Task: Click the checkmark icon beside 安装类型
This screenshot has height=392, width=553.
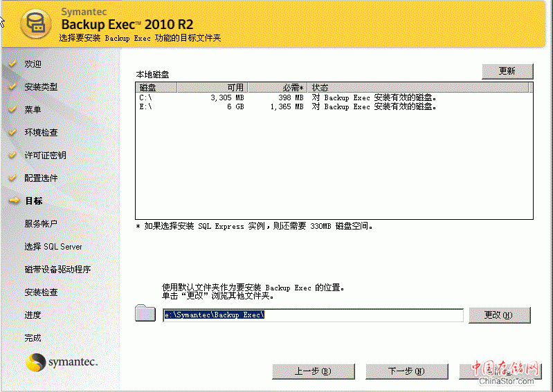Action: click(x=12, y=87)
